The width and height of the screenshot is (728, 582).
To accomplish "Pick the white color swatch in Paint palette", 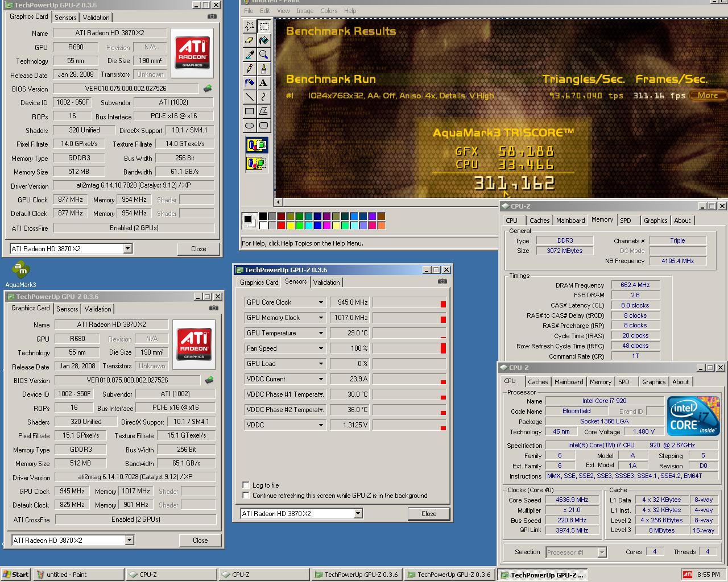I will point(263,225).
